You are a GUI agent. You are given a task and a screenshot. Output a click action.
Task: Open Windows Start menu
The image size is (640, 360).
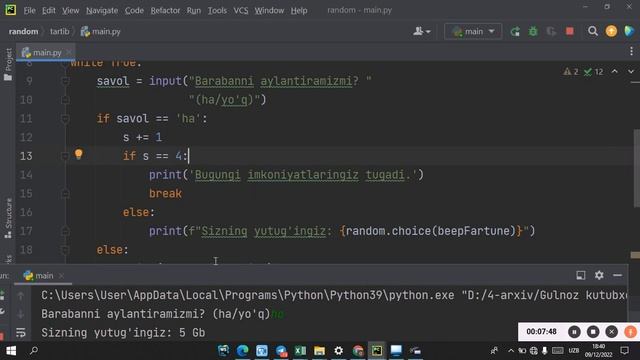coord(11,351)
